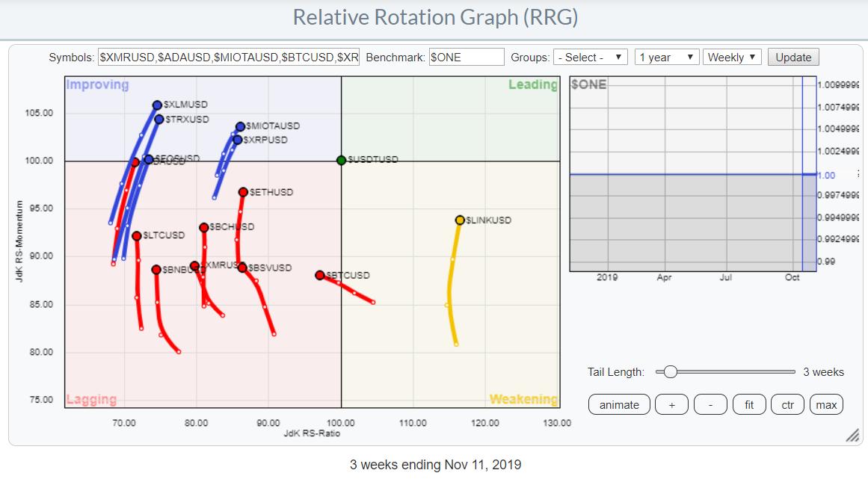Select the red $BTCUSD data point
Image resolution: width=868 pixels, height=479 pixels.
pos(320,275)
